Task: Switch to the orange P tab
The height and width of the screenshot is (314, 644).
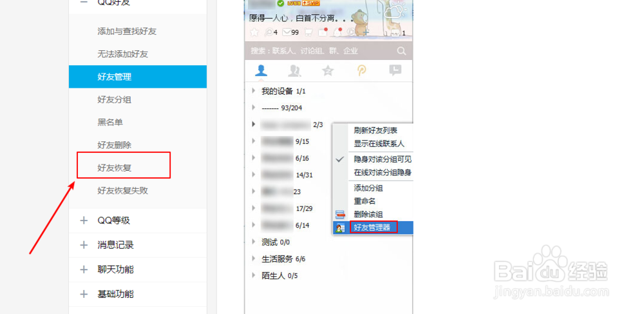Action: pos(361,71)
